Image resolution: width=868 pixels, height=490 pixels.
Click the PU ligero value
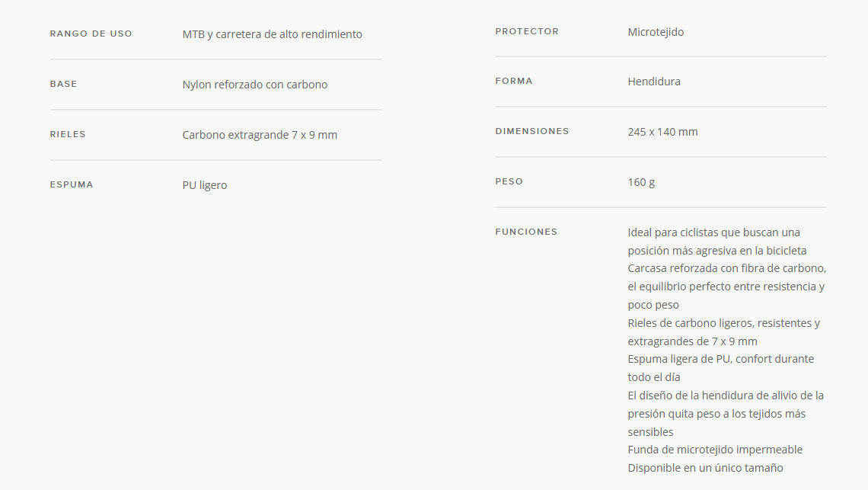[x=205, y=185]
